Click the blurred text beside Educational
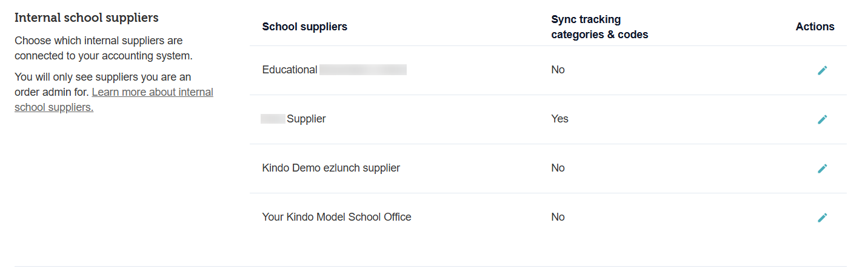This screenshot has height=274, width=868. [x=362, y=70]
